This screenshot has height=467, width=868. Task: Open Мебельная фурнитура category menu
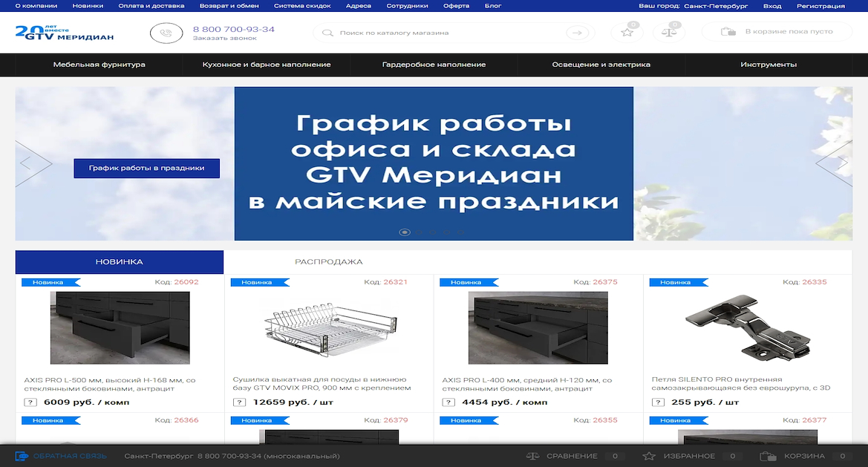pyautogui.click(x=99, y=65)
